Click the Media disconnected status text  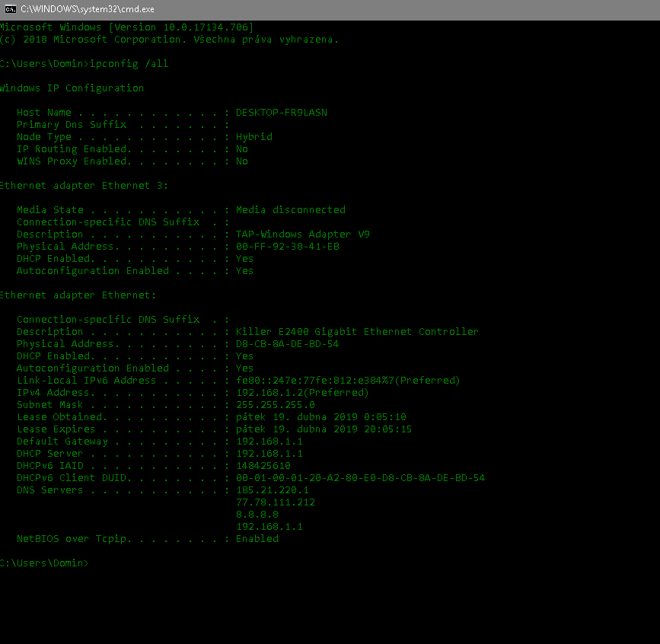pyautogui.click(x=290, y=210)
